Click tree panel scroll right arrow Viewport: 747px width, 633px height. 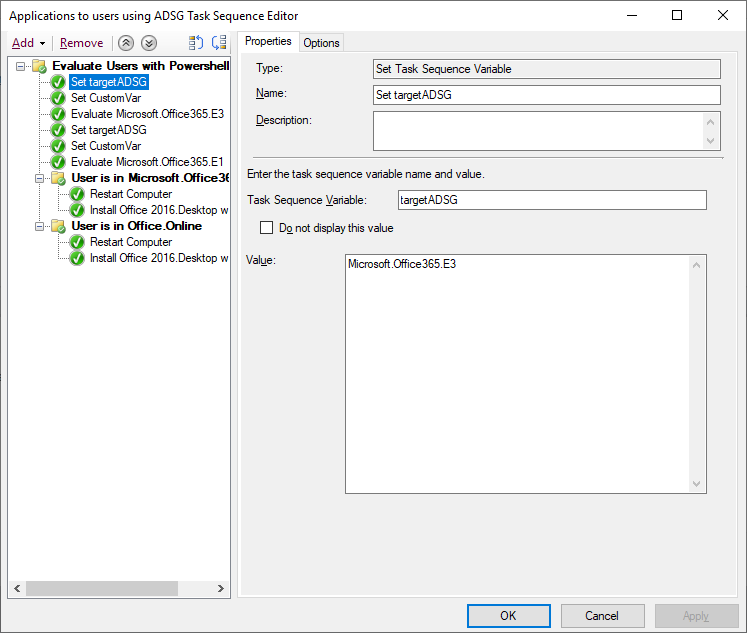pyautogui.click(x=220, y=588)
